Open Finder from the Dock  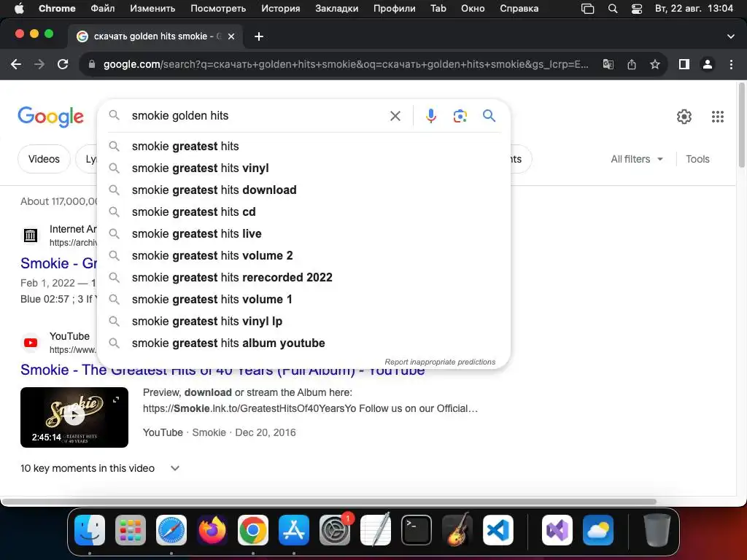[x=90, y=529]
